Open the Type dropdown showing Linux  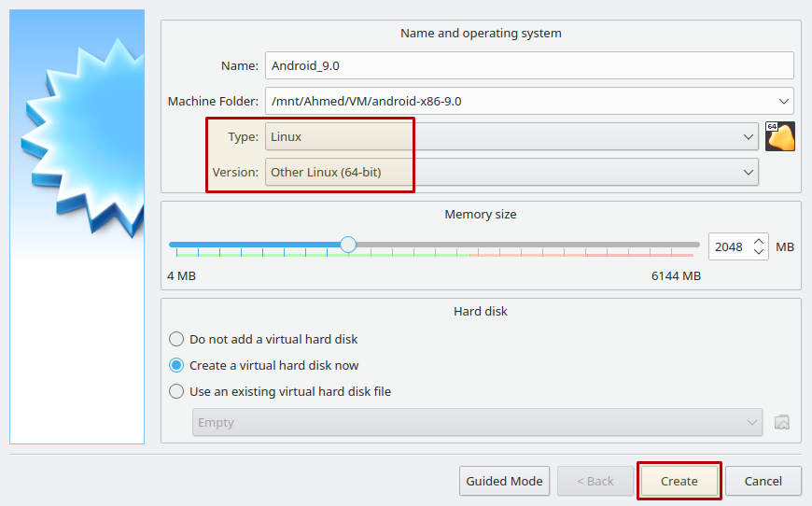511,136
